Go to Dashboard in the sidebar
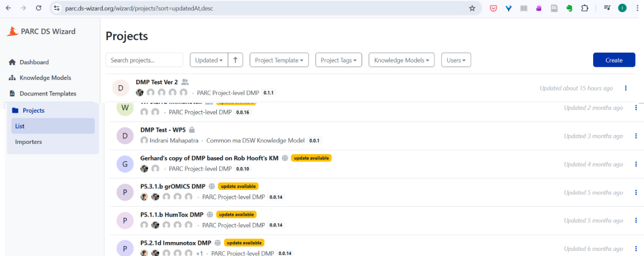 pyautogui.click(x=34, y=62)
